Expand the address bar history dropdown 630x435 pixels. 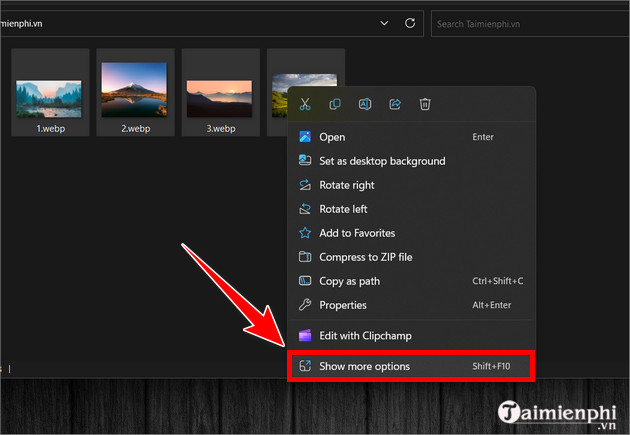coord(384,23)
